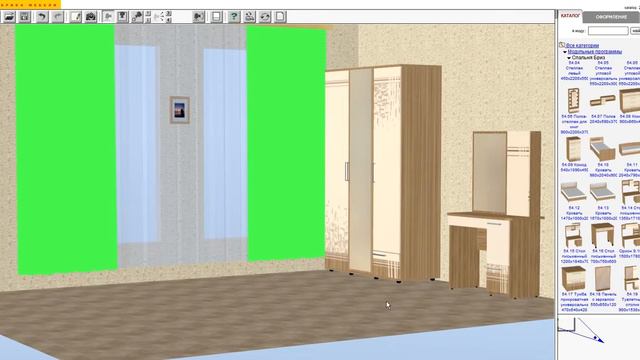
Task: Select the 'Спальня Бриз' tree item
Action: click(588, 58)
